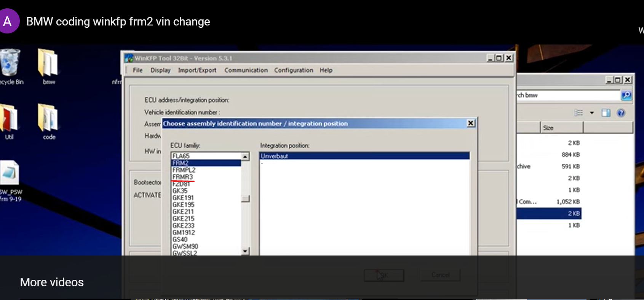The height and width of the screenshot is (300, 644).
Task: Click ECU family list scroll down arrow
Action: pyautogui.click(x=245, y=251)
